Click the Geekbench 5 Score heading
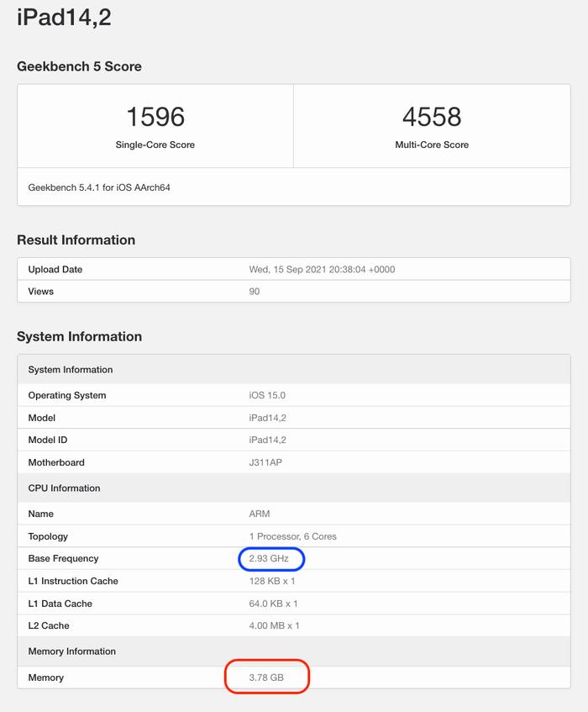Viewport: 588px width, 712px height. [x=79, y=66]
